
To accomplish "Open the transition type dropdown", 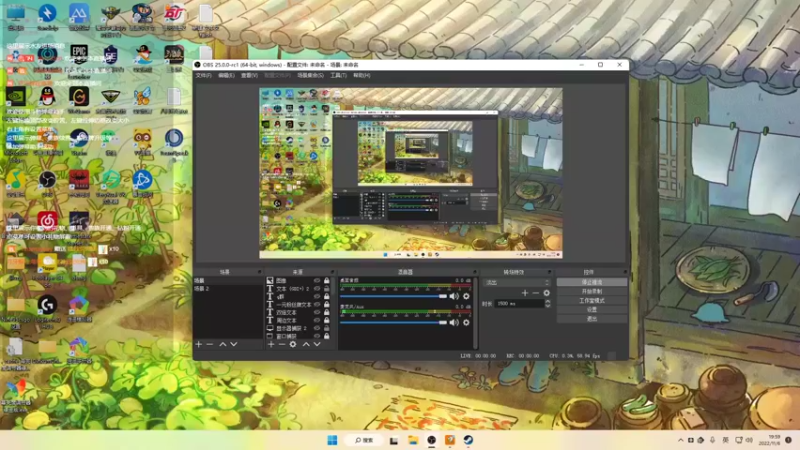I will pos(517,282).
